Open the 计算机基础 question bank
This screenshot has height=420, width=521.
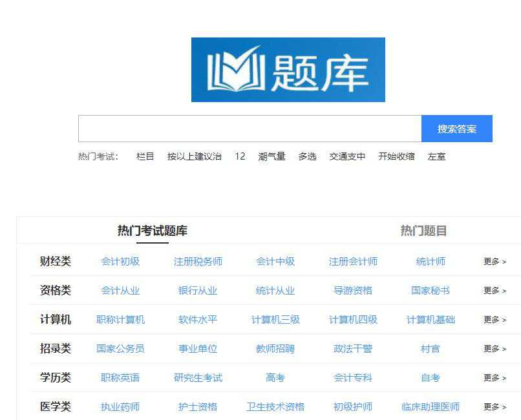(431, 320)
